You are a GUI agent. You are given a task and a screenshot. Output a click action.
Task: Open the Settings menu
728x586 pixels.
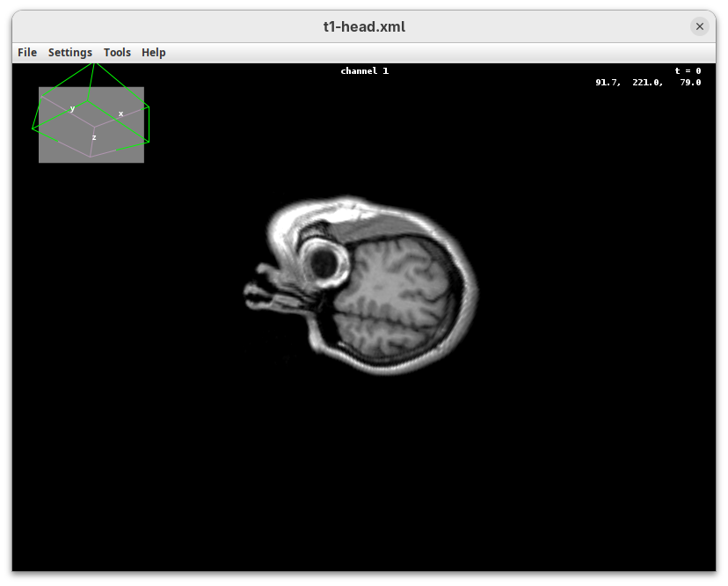(70, 53)
